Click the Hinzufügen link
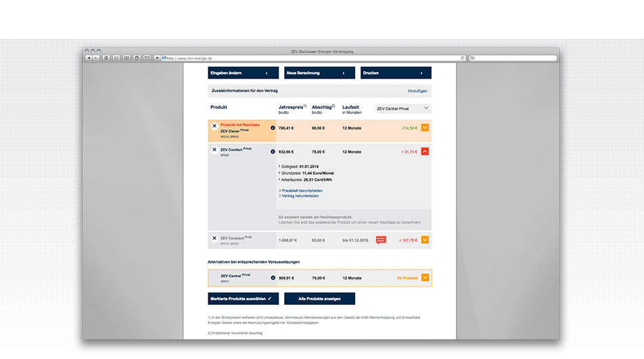644x359 pixels. coord(417,90)
